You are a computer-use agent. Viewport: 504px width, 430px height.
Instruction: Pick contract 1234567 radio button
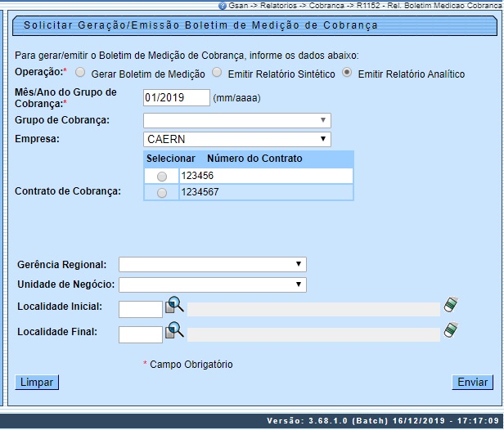click(x=161, y=193)
